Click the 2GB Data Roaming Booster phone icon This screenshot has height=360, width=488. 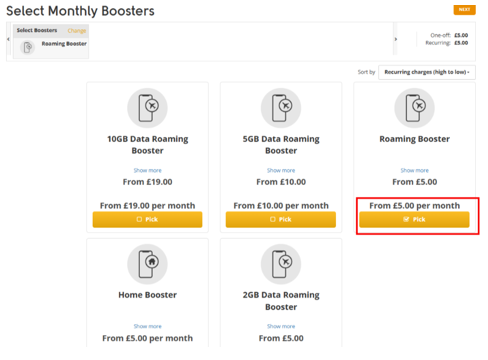(281, 264)
